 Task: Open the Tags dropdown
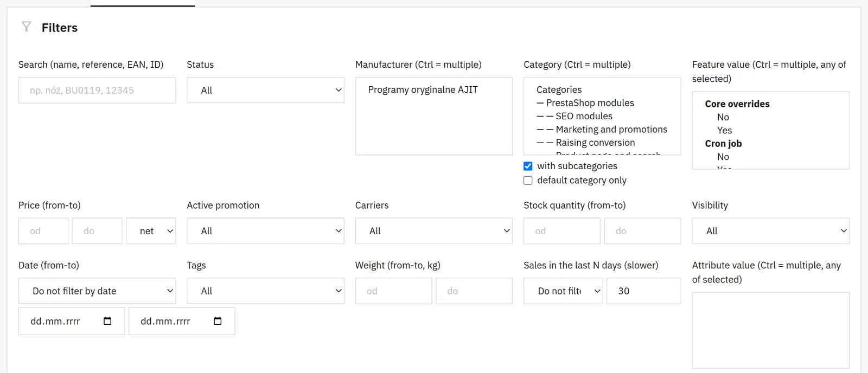coord(265,291)
